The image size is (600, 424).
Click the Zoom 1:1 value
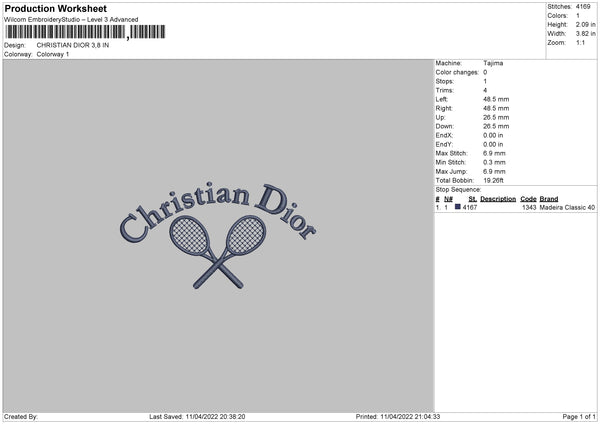point(580,42)
